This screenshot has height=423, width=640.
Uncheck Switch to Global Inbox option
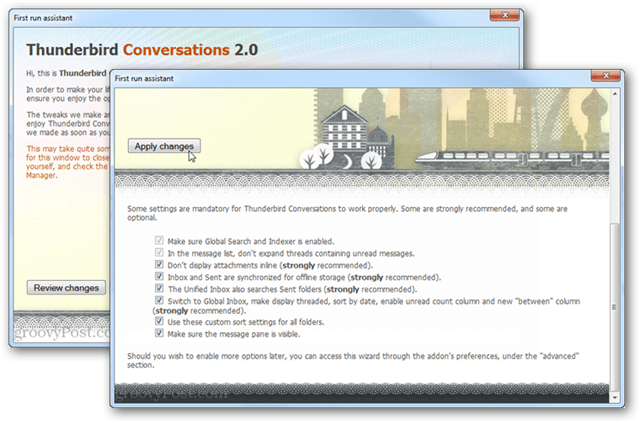pyautogui.click(x=159, y=301)
